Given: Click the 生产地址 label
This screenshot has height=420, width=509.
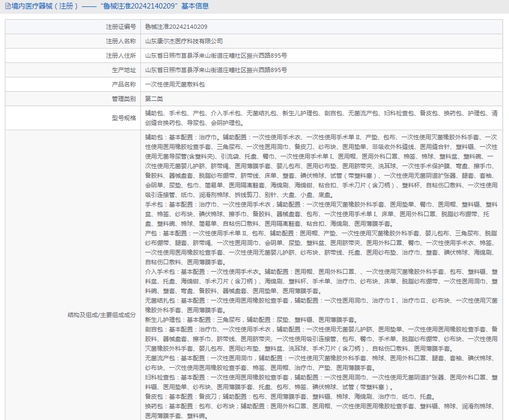Looking at the screenshot, I should [x=124, y=70].
